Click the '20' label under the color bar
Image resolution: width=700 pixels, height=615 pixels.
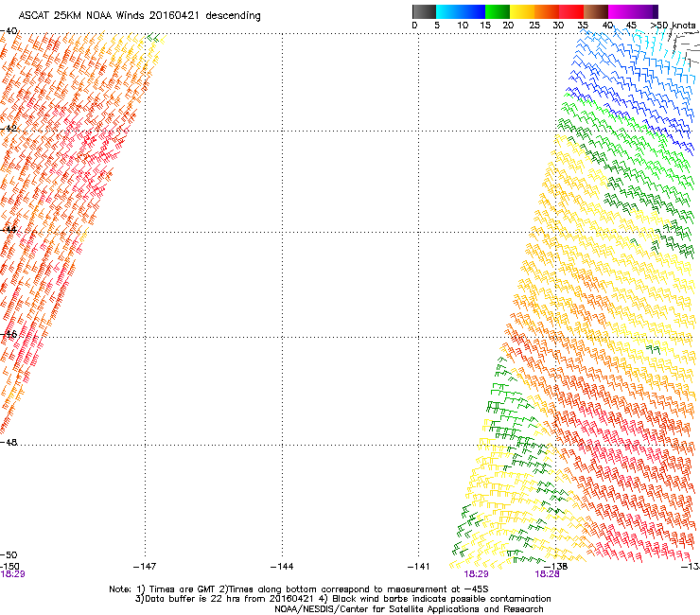coord(508,26)
